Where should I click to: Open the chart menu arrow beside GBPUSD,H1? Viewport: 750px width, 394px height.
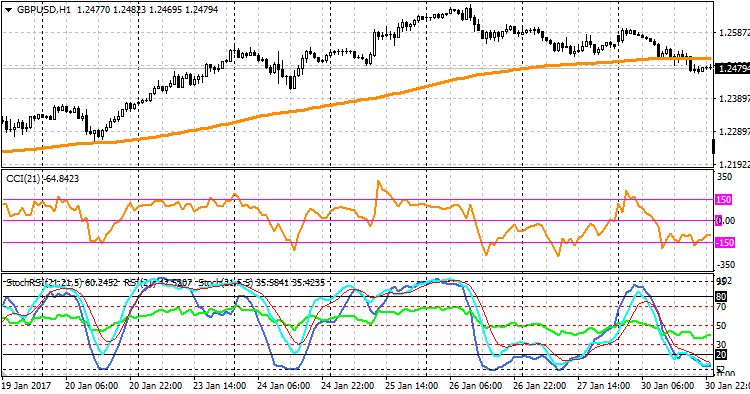pyautogui.click(x=9, y=10)
